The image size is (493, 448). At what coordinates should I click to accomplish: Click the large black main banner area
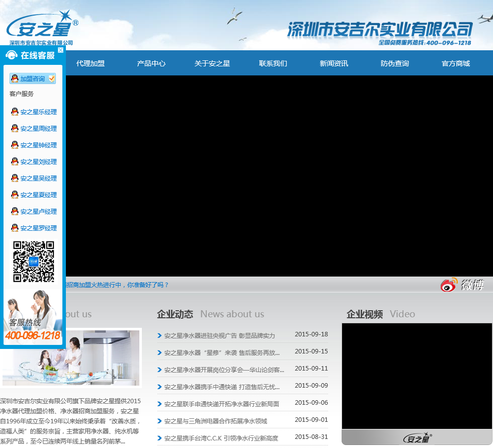tap(279, 176)
